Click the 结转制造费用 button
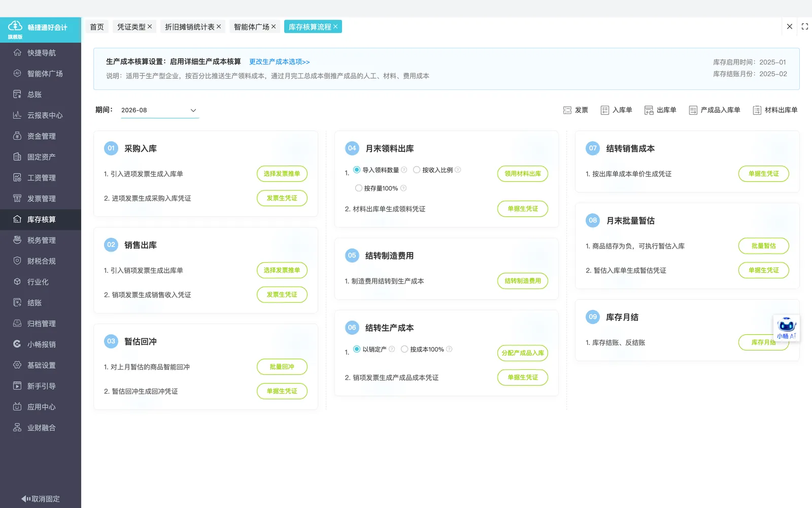The width and height of the screenshot is (812, 508). (x=523, y=281)
